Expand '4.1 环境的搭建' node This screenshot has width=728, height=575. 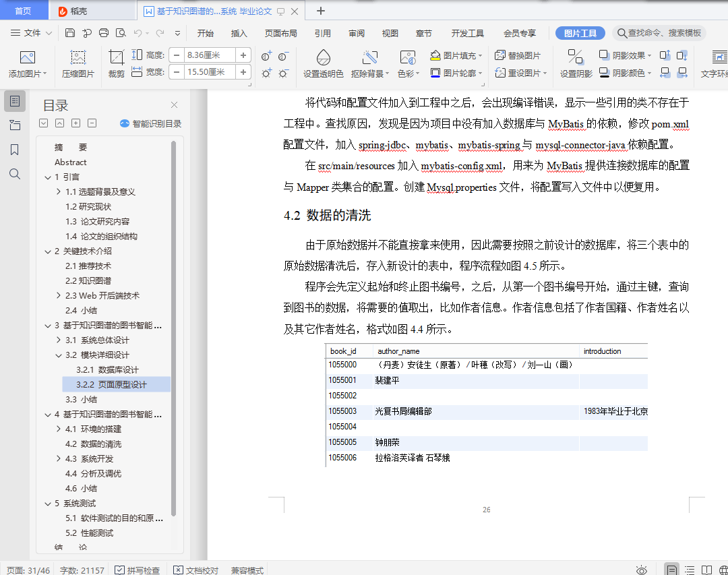[x=59, y=429]
